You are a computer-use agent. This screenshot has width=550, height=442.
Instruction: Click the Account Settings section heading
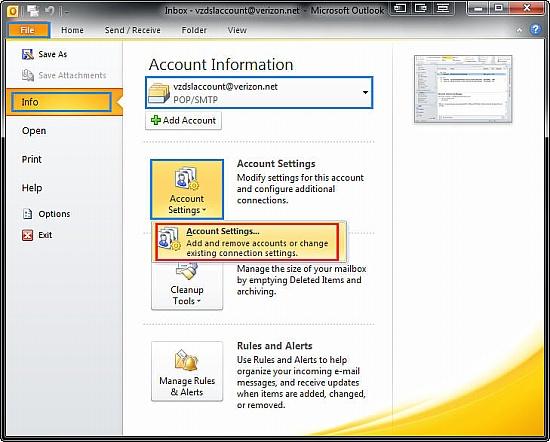coord(276,164)
